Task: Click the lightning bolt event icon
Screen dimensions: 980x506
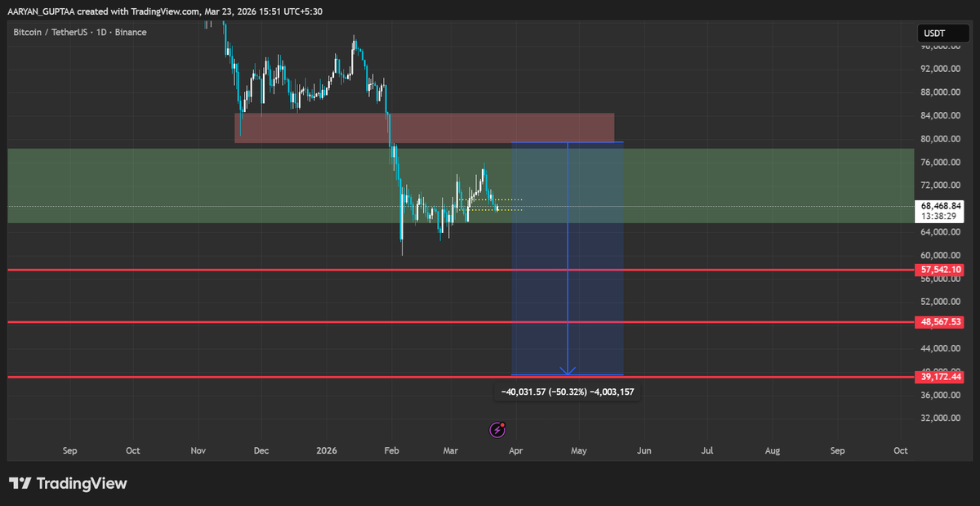Action: (x=497, y=429)
